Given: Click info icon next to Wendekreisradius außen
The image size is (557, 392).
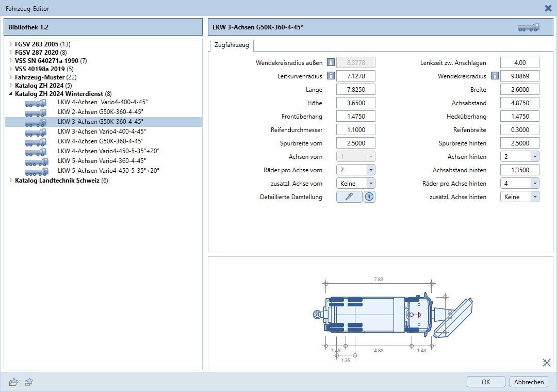Looking at the screenshot, I should pyautogui.click(x=331, y=63).
